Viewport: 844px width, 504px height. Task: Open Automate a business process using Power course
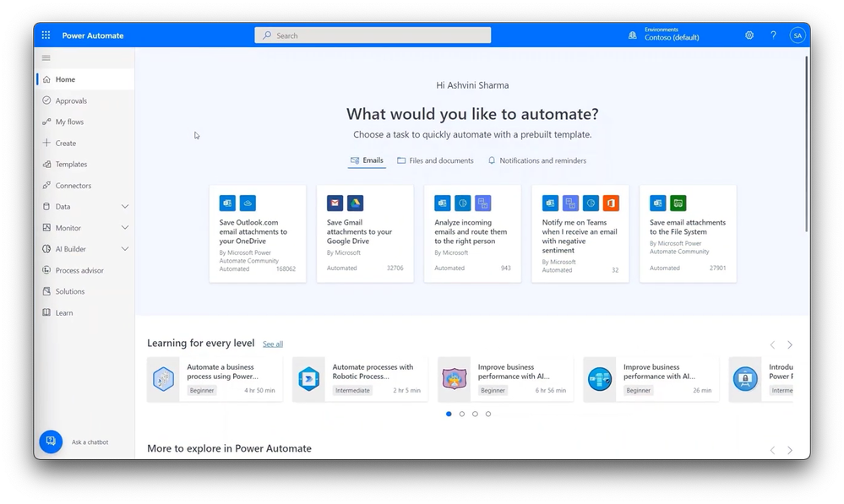point(215,379)
